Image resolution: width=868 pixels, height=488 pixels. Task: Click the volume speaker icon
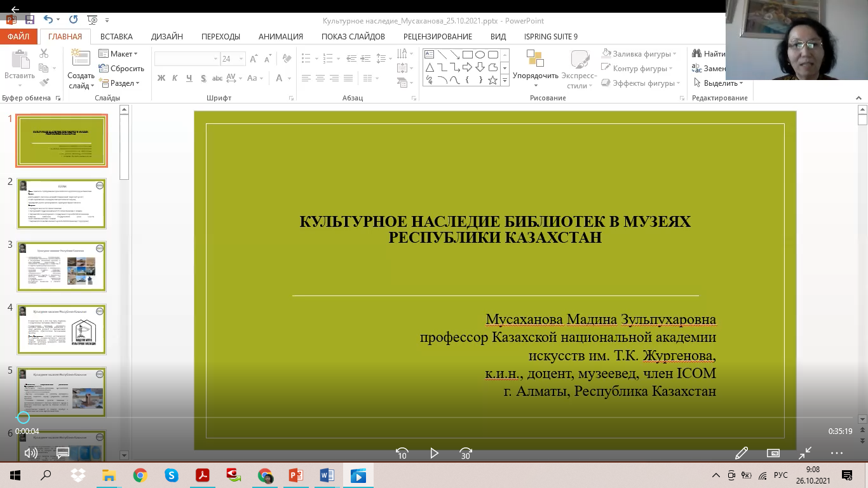(x=31, y=453)
